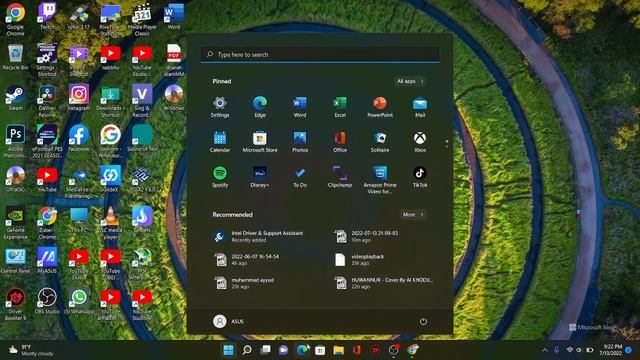Show hidden system tray icons
Image resolution: width=640 pixels, height=360 pixels.
click(x=544, y=350)
